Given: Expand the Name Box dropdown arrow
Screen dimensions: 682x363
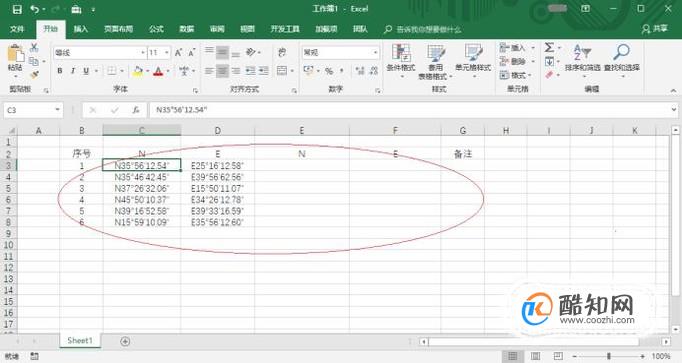Looking at the screenshot, I should pos(57,110).
